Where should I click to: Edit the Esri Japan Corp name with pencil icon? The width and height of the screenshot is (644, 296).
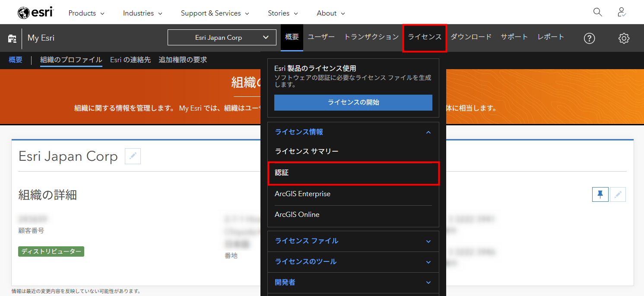point(133,156)
